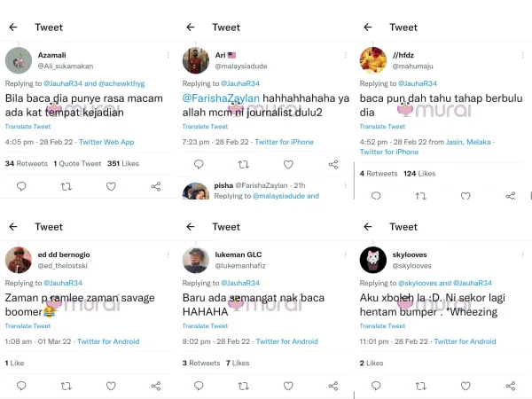Click back arrow on Azamali's tweet
Screen dimensions: 532x399
click(x=13, y=27)
